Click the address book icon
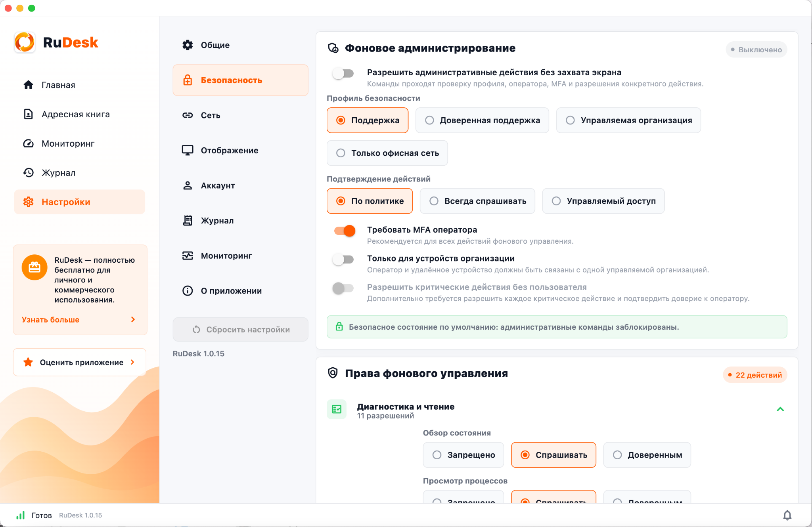Screen dimensions: 812x527 point(28,114)
